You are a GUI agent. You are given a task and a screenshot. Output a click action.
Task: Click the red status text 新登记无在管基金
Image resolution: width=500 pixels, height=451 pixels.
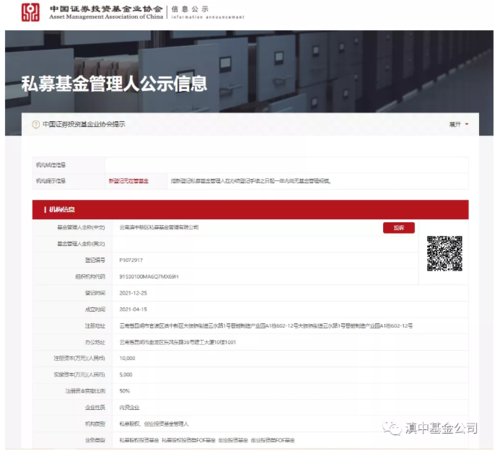pos(128,181)
